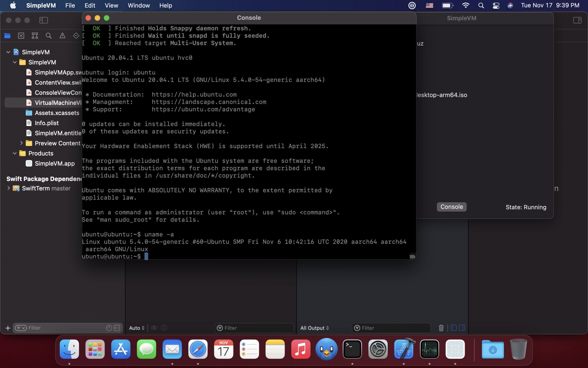The image size is (588, 368).
Task: Clear console output with trash icon
Action: point(441,328)
